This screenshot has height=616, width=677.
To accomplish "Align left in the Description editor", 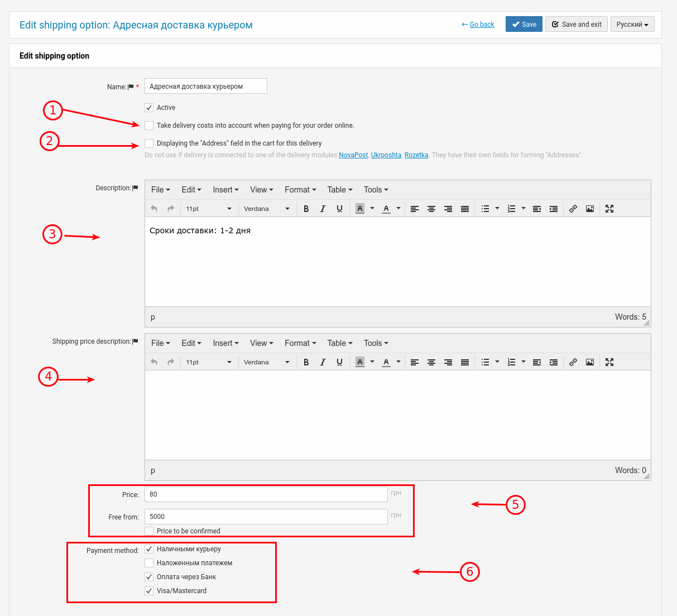I will (415, 209).
